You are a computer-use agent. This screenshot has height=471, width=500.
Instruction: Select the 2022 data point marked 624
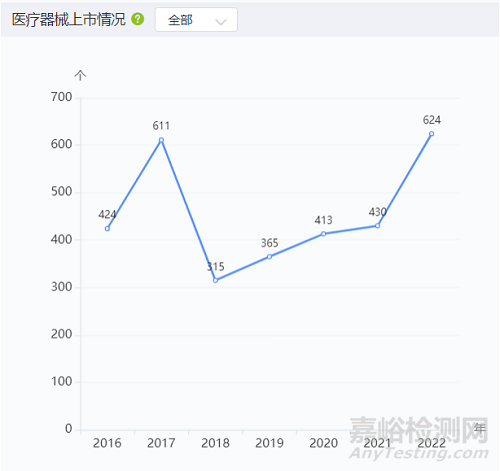pyautogui.click(x=431, y=134)
